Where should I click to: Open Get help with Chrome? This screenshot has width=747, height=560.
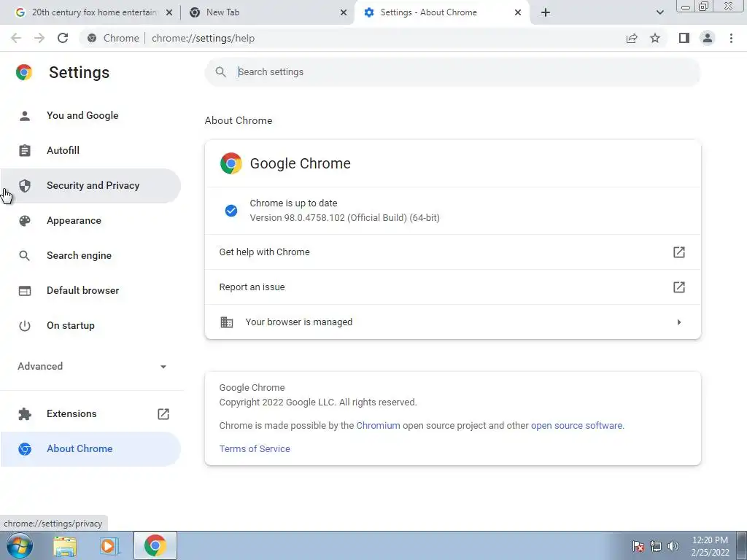452,252
